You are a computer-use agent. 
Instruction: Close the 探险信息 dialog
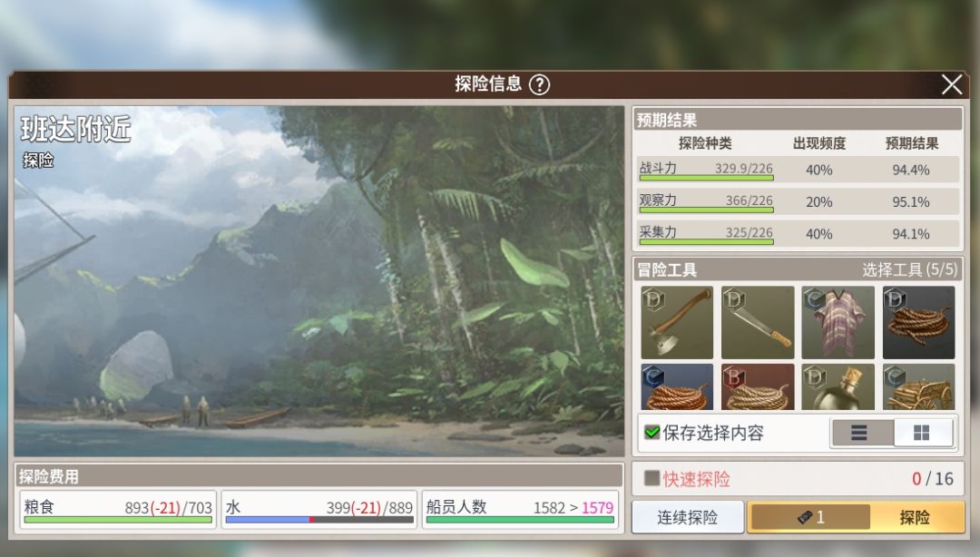[x=951, y=84]
